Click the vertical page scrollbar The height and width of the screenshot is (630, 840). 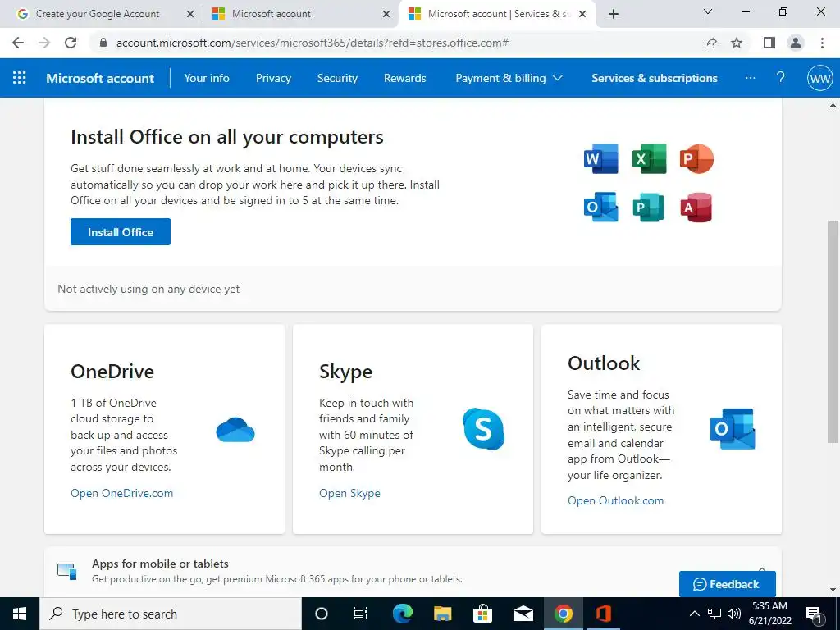(833, 331)
